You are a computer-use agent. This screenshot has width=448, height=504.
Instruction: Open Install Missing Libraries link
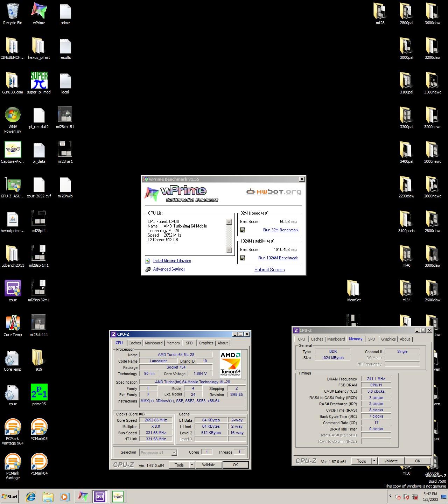point(172,261)
